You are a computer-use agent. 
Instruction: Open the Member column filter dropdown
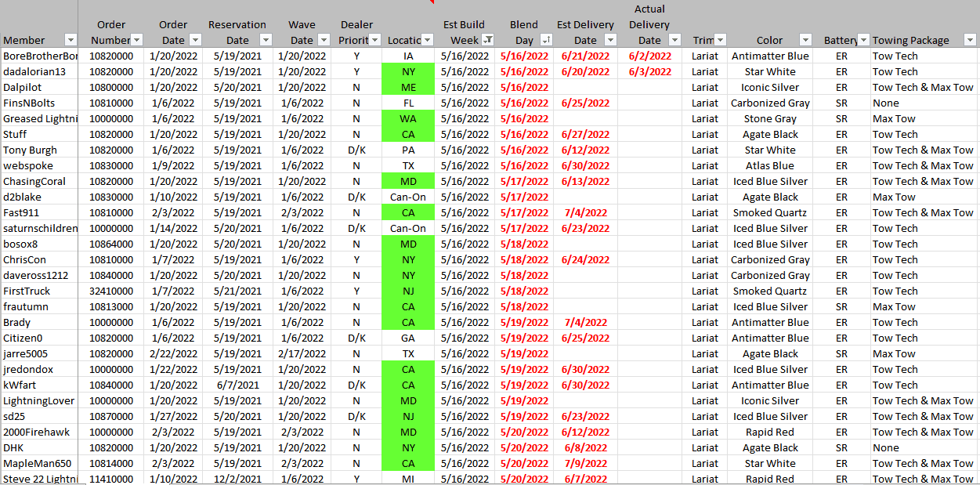71,40
